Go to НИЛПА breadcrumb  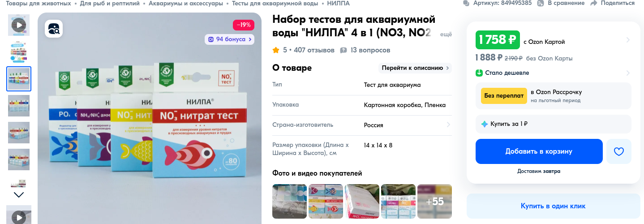tap(339, 3)
